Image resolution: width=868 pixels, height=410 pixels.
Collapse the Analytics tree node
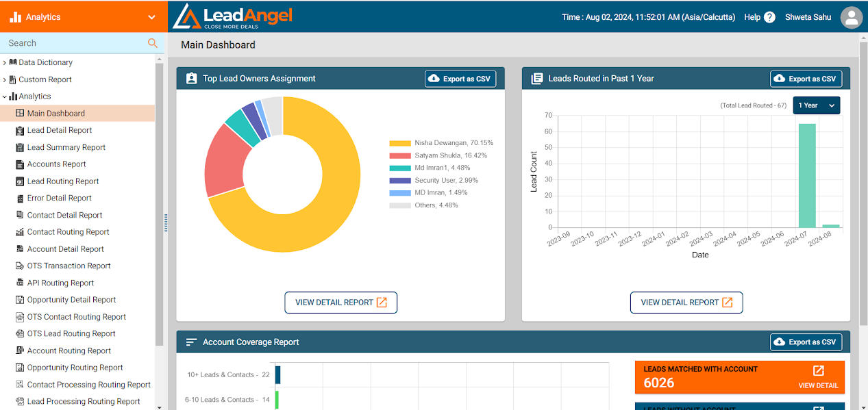(4, 97)
